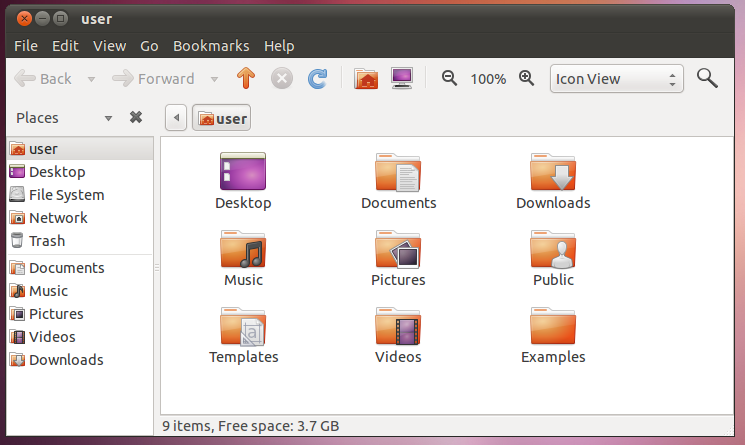Zoom in using the plus magnifier
745x445 pixels.
pyautogui.click(x=527, y=79)
